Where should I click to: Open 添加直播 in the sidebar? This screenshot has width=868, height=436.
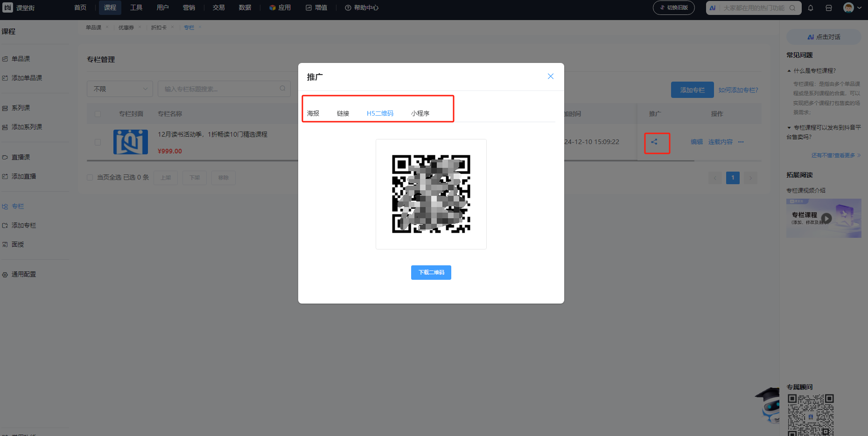click(x=23, y=176)
